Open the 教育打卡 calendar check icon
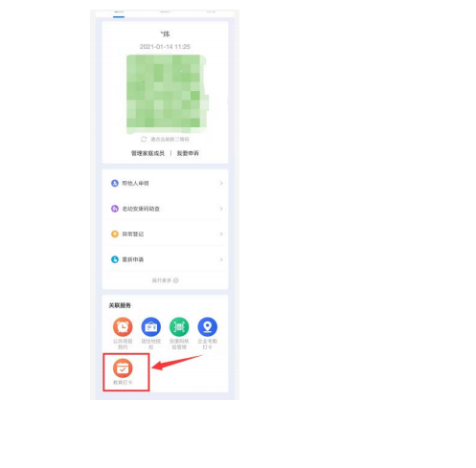Viewport: 476px width, 468px height. pos(123,368)
